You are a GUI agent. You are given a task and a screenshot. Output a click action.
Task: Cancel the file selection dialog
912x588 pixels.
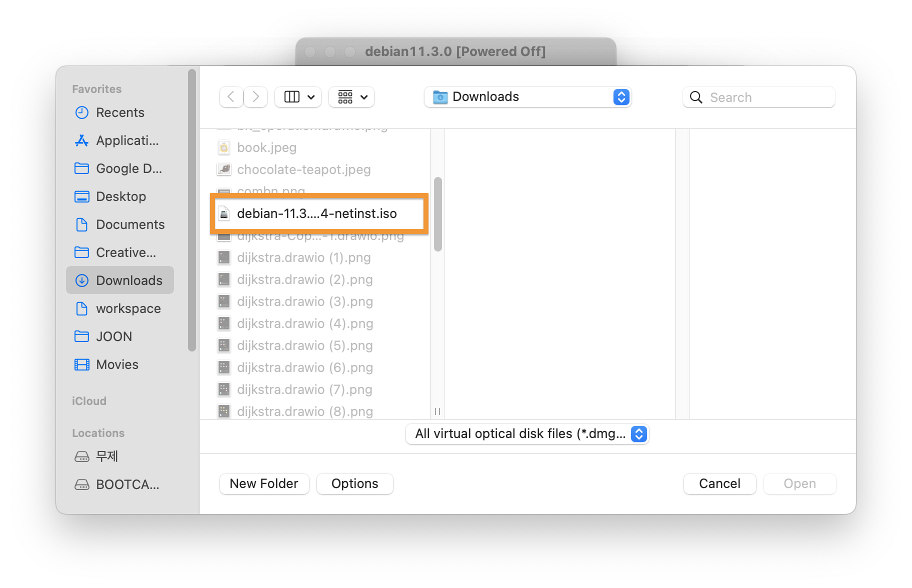pos(719,483)
